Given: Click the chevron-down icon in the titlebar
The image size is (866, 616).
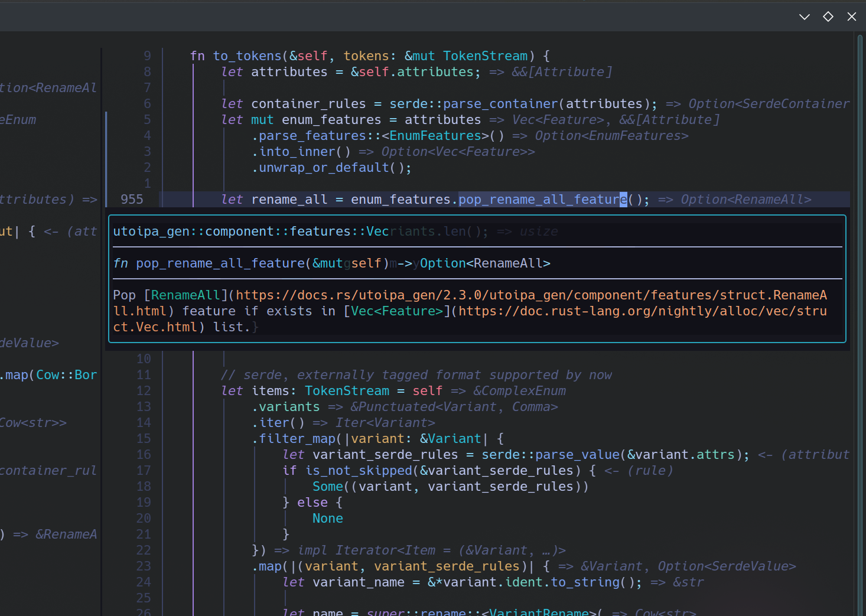Looking at the screenshot, I should [804, 17].
